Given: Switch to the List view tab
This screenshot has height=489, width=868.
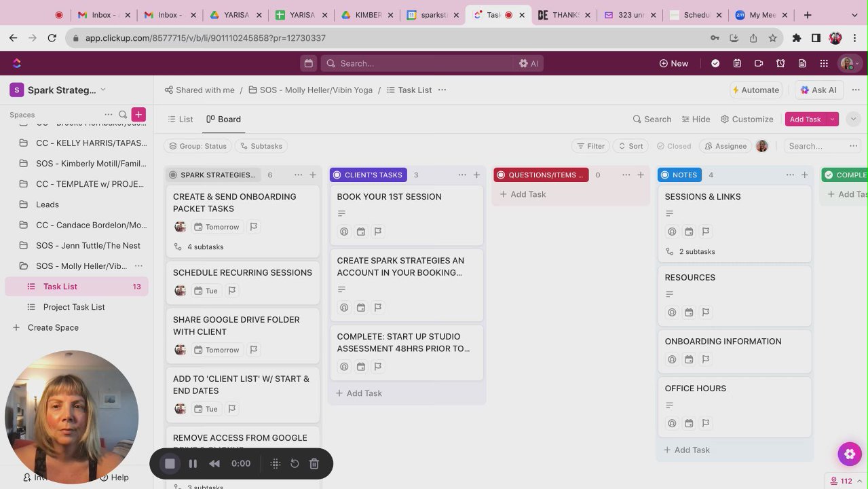Looking at the screenshot, I should (x=181, y=119).
